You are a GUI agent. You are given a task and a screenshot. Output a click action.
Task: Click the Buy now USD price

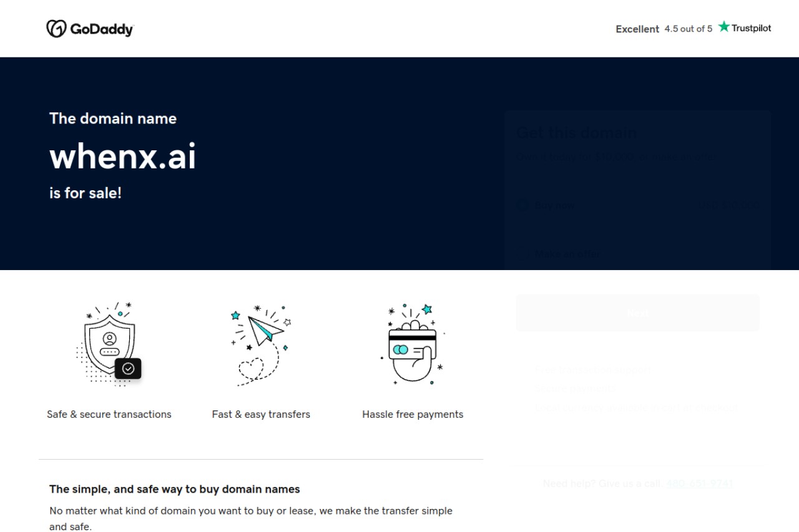728,205
